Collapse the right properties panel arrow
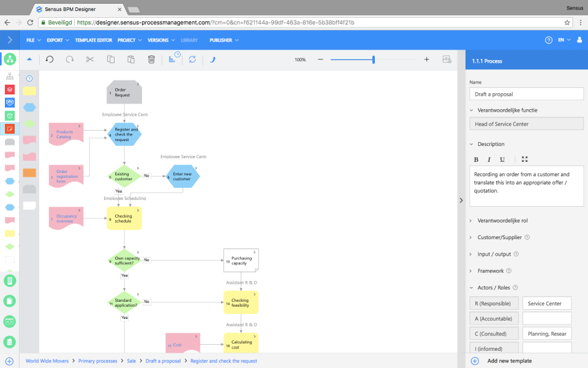This screenshot has height=368, width=588. (461, 200)
